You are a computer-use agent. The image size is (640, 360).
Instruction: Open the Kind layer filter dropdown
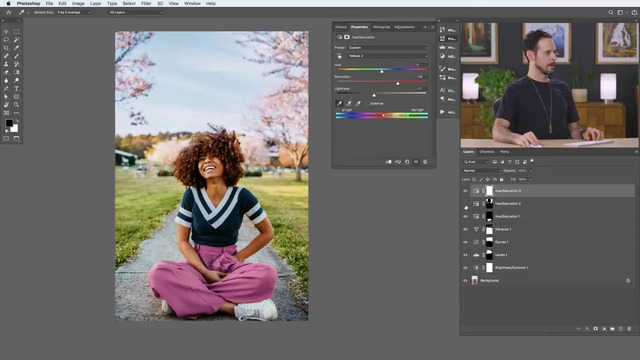(476, 162)
